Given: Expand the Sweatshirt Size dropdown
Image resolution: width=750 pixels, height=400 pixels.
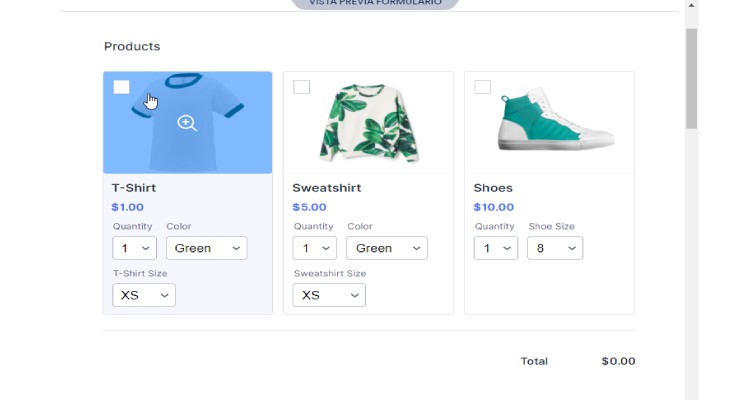Looking at the screenshot, I should click(329, 295).
